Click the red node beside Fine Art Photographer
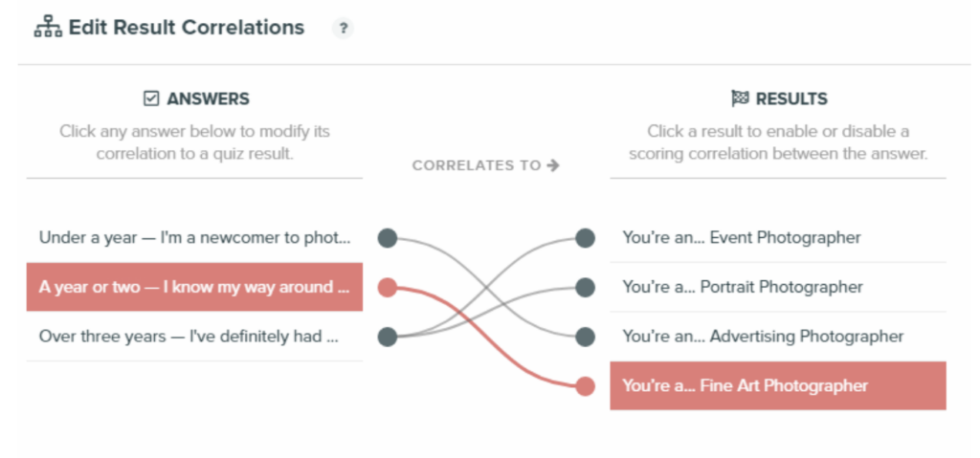The width and height of the screenshot is (980, 458). pyautogui.click(x=585, y=386)
